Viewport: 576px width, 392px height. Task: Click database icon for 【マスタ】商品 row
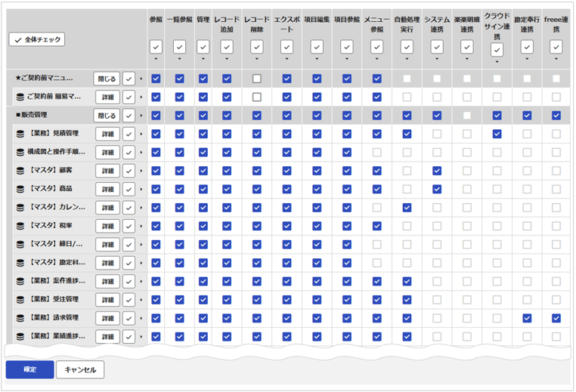click(20, 189)
